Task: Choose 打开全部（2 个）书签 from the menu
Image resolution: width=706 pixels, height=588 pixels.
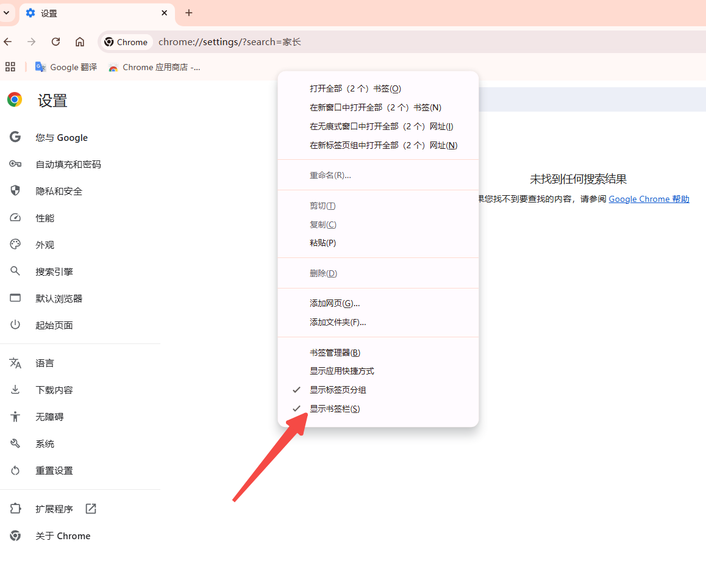Action: point(378,88)
